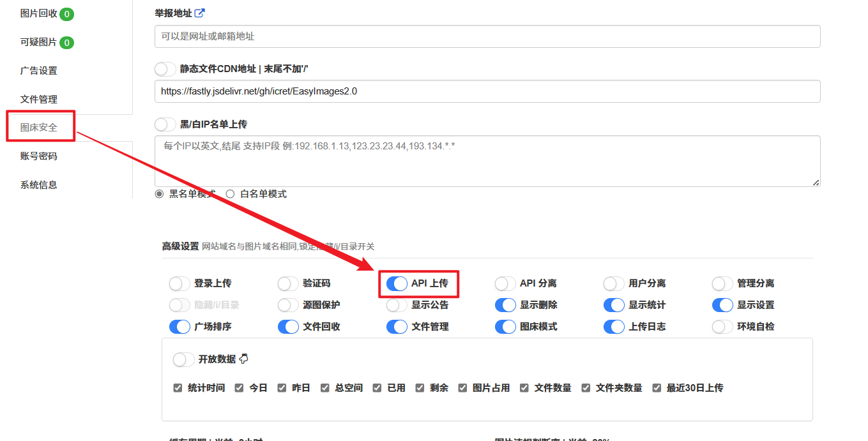Go to 账号密码 menu item

(x=39, y=156)
